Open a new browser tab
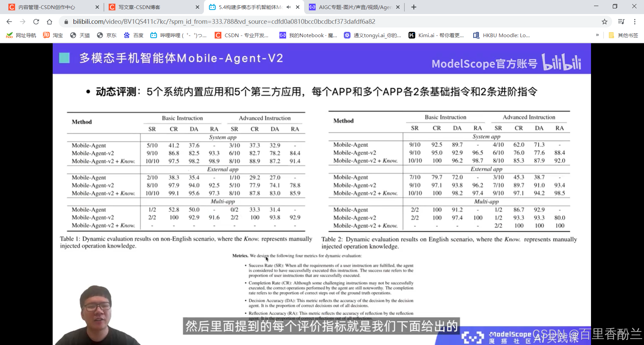The height and width of the screenshot is (345, 644). (x=414, y=7)
